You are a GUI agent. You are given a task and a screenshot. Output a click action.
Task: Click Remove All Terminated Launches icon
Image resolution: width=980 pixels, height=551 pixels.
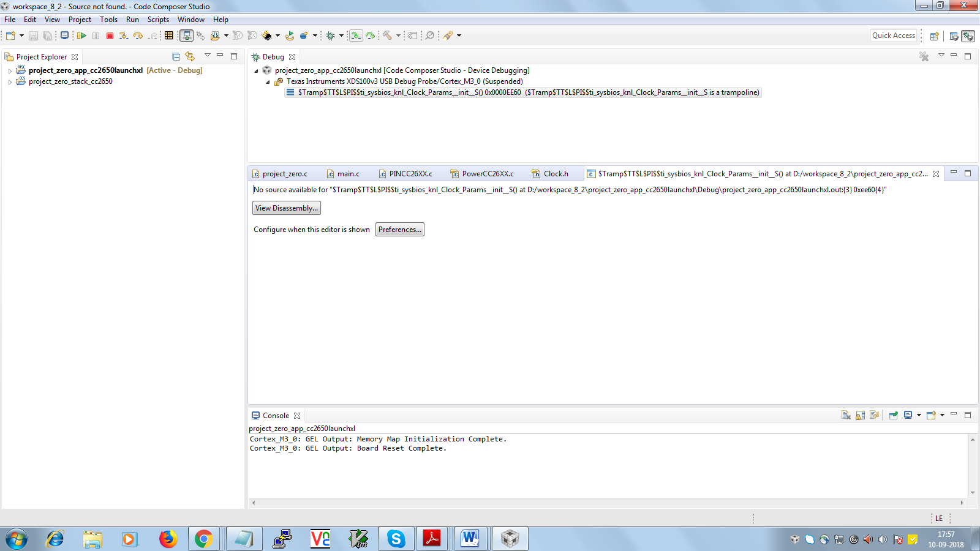(x=924, y=56)
